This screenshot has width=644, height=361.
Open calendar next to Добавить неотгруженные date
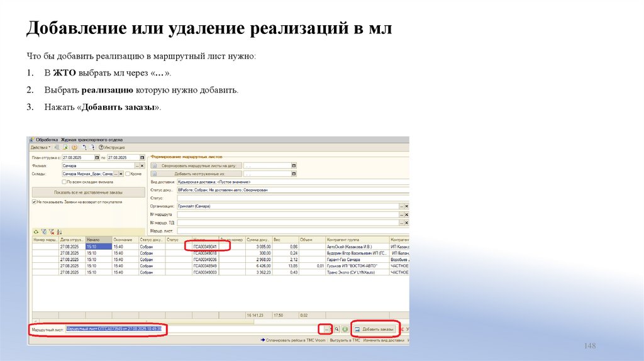point(294,174)
